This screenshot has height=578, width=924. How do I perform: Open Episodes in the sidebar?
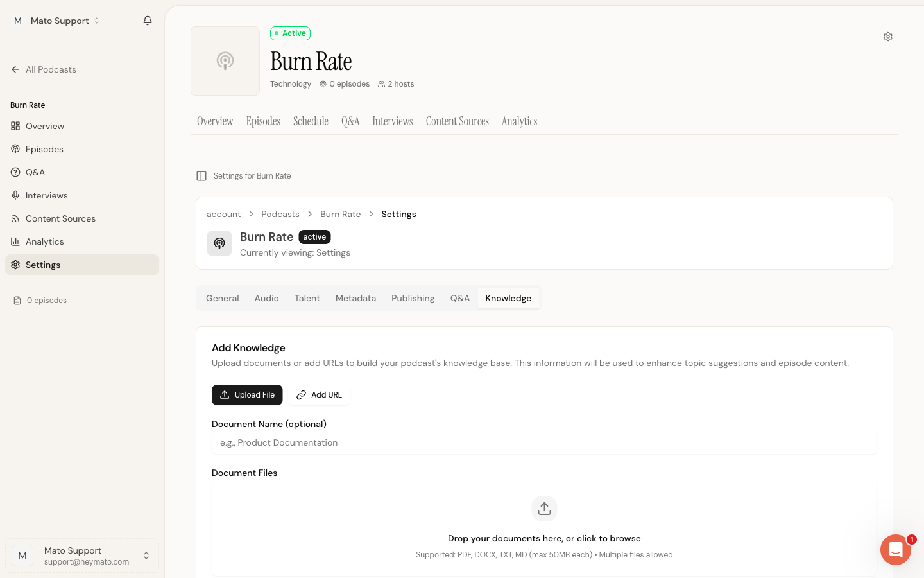82,149
